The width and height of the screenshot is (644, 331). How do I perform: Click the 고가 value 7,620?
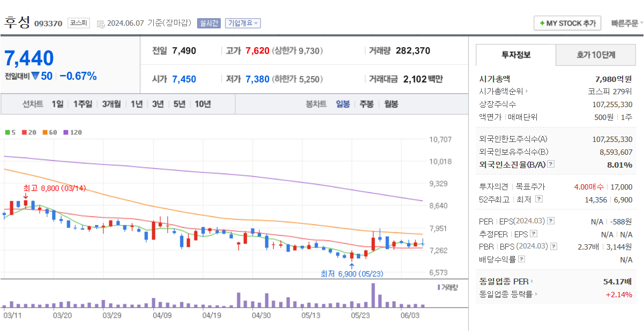[257, 51]
